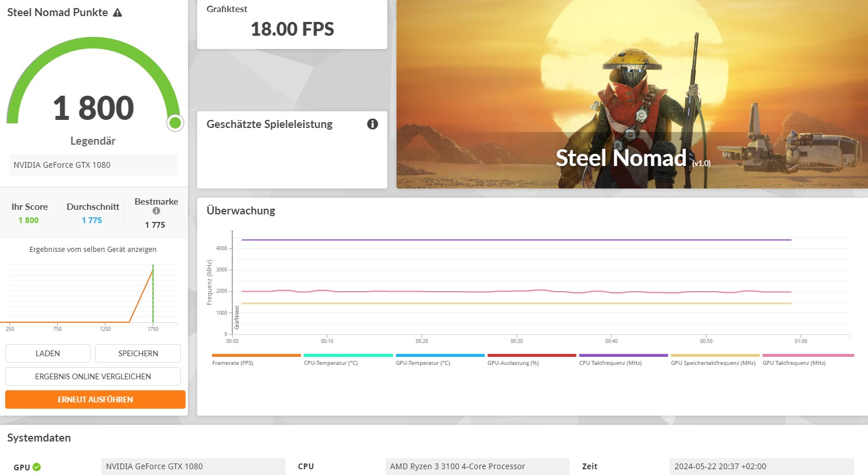Viewport: 868px width, 475px height.
Task: Click the warning triangle next to Steel Nomad Punkte
Action: (x=118, y=12)
